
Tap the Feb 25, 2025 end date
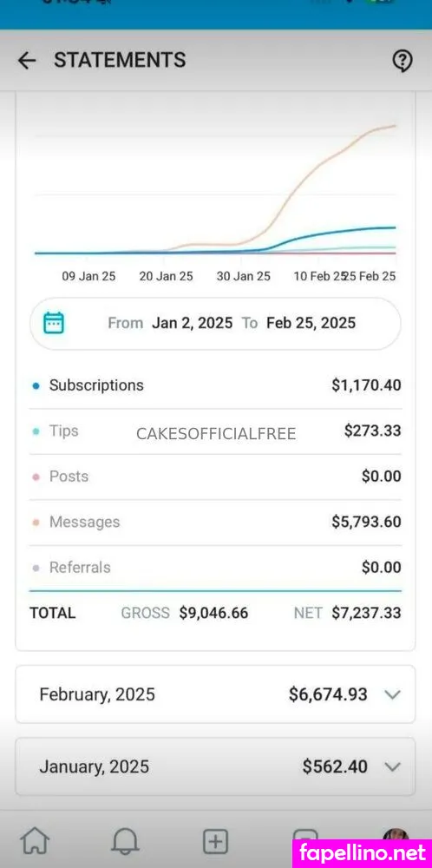click(311, 323)
